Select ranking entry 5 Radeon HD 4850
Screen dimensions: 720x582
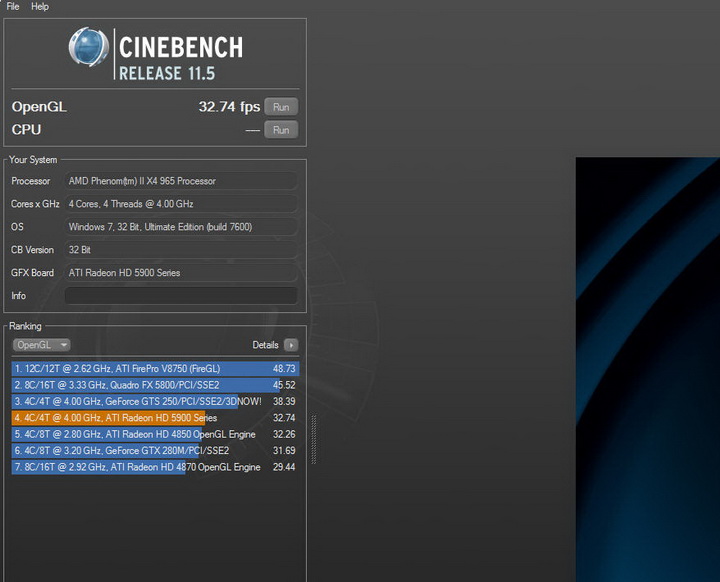(x=155, y=434)
